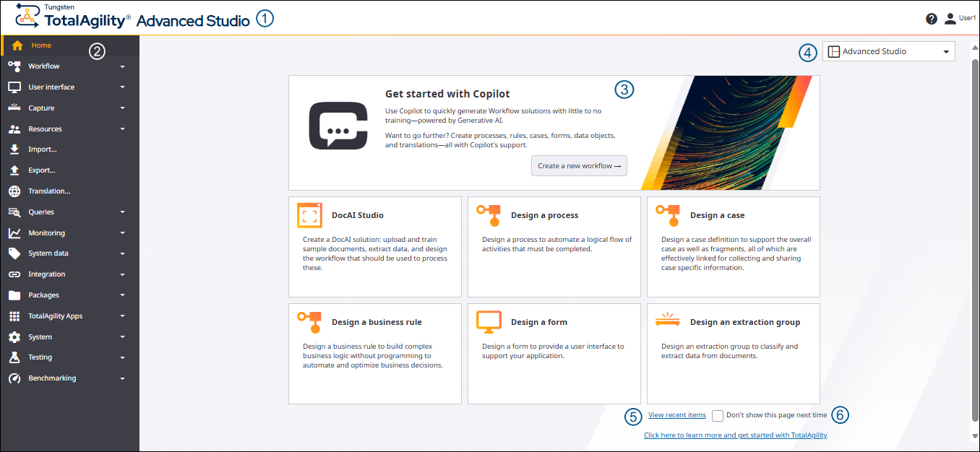This screenshot has width=980, height=452.
Task: Expand the TotalAgility Apps menu arrow
Action: [123, 316]
